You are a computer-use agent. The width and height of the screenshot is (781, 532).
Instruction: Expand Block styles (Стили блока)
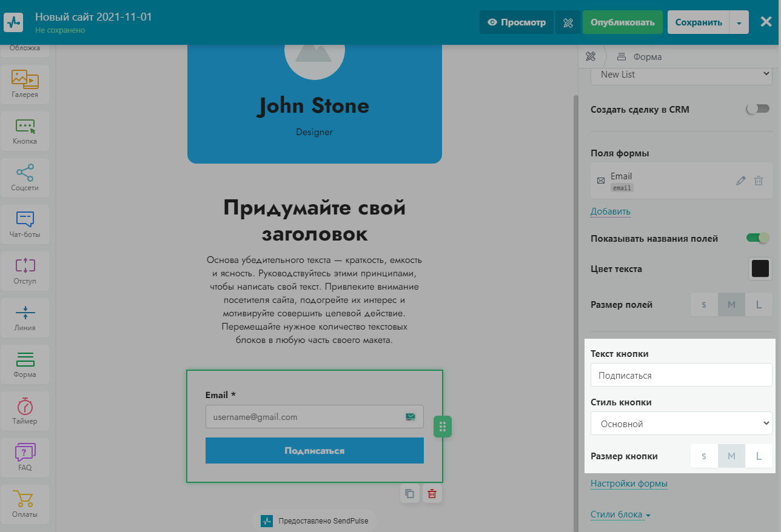(620, 515)
